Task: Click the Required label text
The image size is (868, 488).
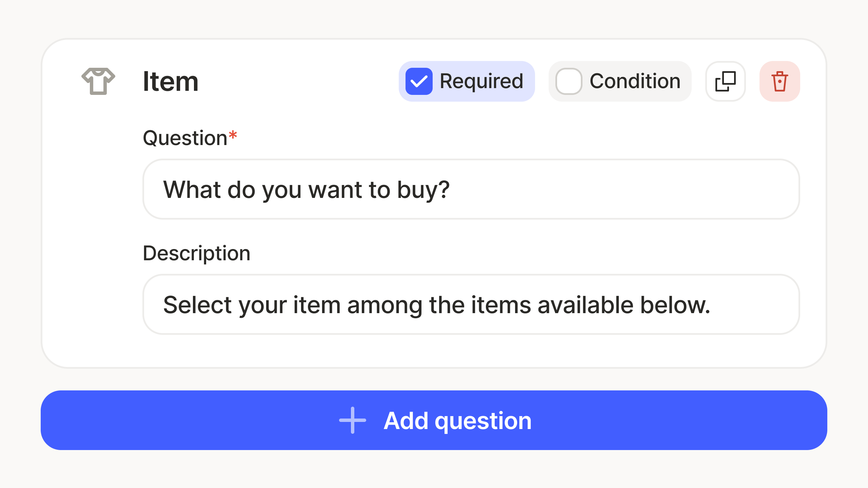Action: click(x=481, y=81)
